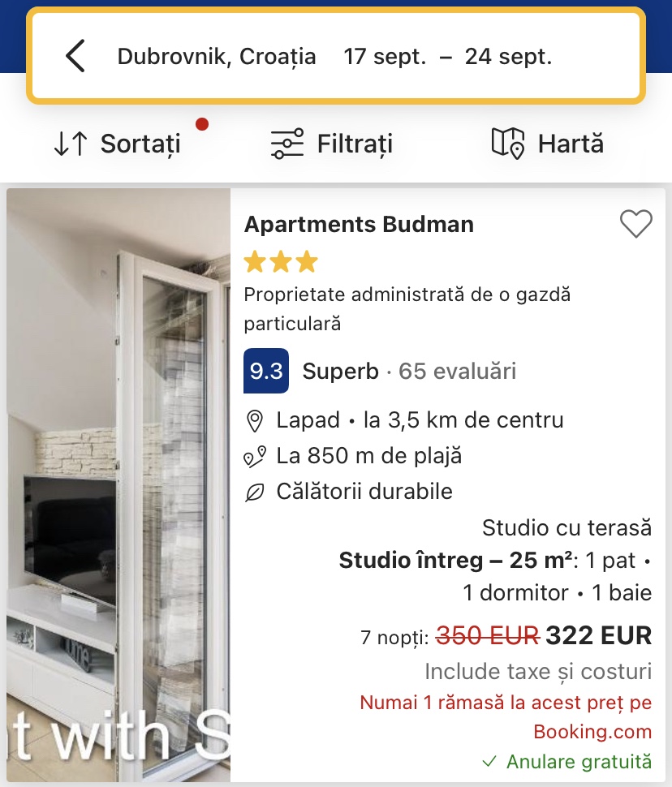
Task: Change the 17 sept. – 24 sept. dates
Action: point(447,57)
